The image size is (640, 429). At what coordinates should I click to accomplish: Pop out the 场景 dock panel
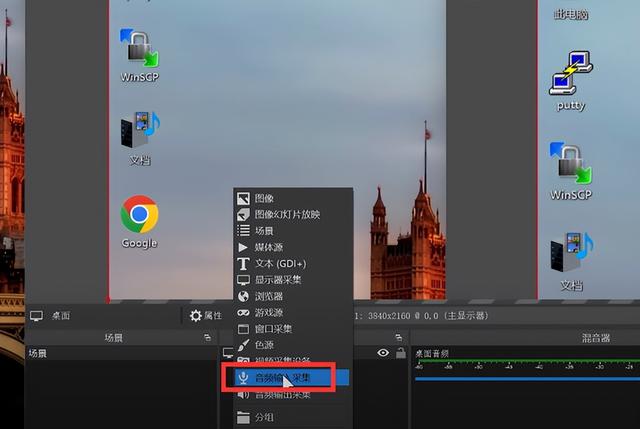point(207,338)
